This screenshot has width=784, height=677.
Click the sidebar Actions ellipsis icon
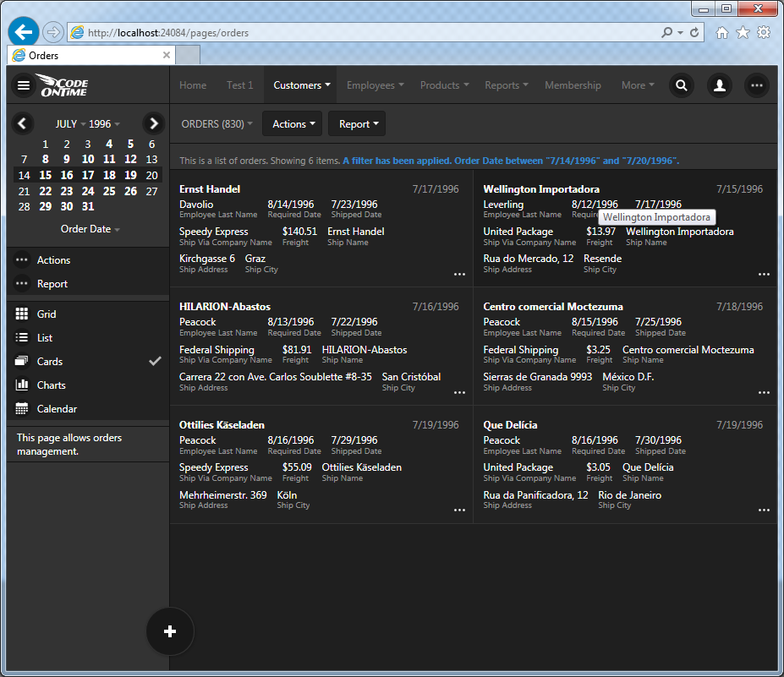click(21, 259)
